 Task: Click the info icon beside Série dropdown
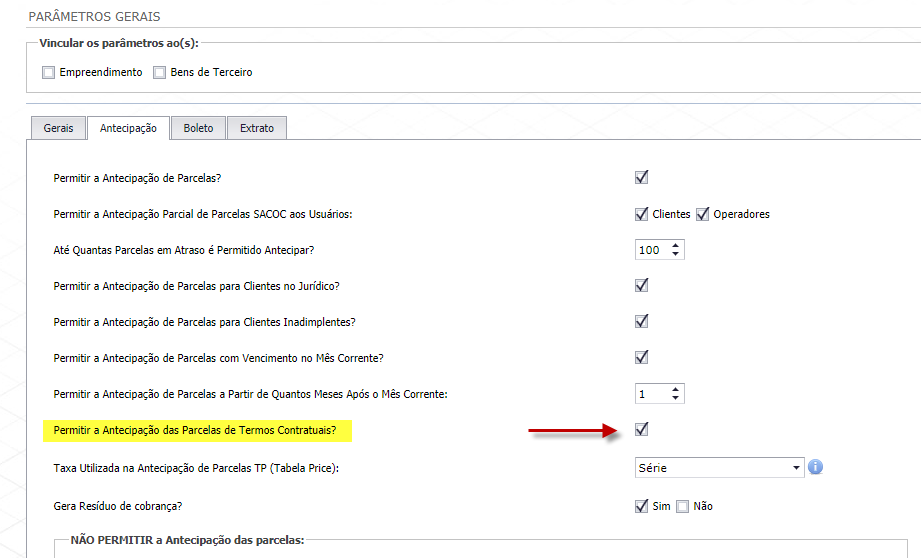point(815,467)
